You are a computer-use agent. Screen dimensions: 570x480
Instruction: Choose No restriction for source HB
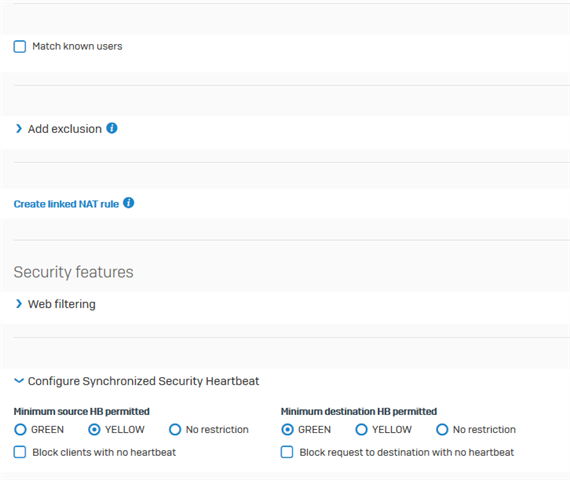point(175,429)
